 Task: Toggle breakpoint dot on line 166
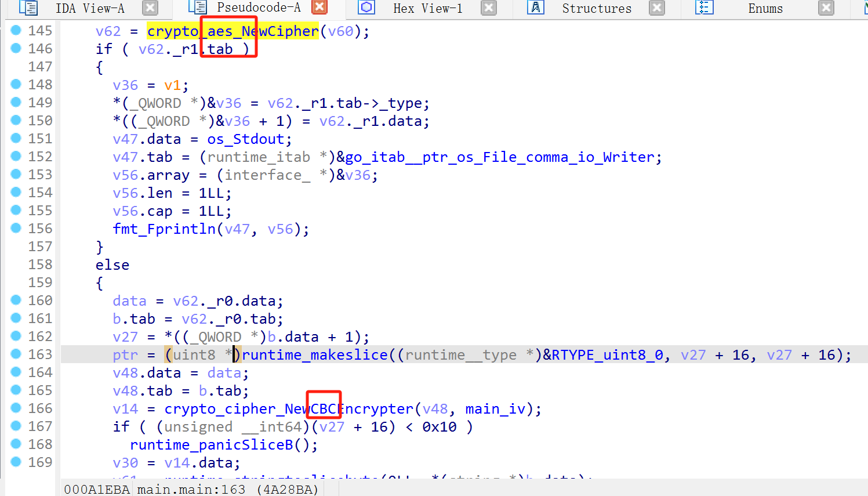16,408
